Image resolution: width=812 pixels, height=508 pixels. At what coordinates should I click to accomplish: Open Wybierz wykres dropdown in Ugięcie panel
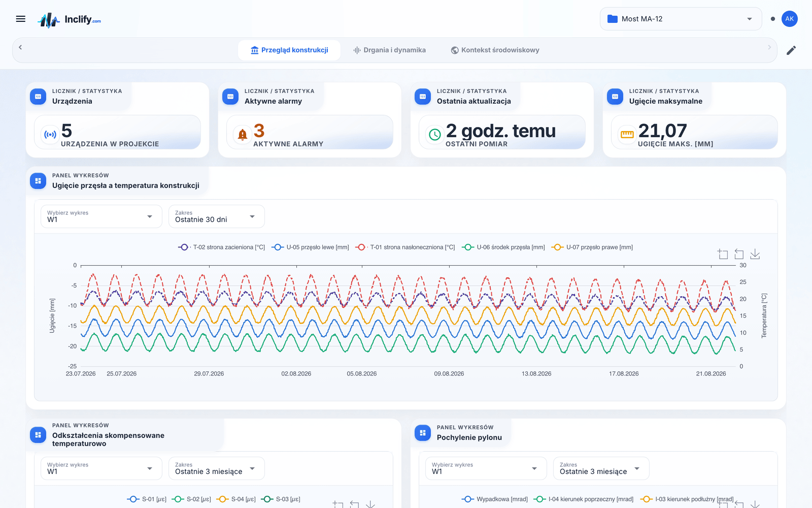(101, 216)
